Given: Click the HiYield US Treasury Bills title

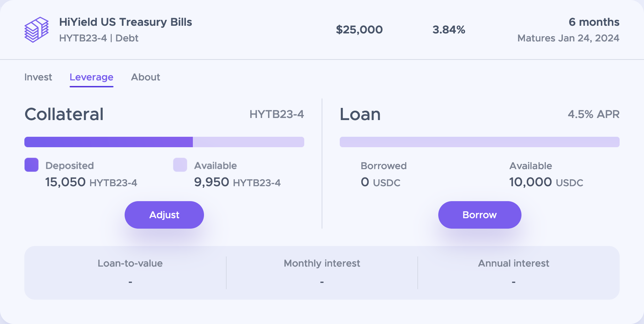Looking at the screenshot, I should point(126,22).
